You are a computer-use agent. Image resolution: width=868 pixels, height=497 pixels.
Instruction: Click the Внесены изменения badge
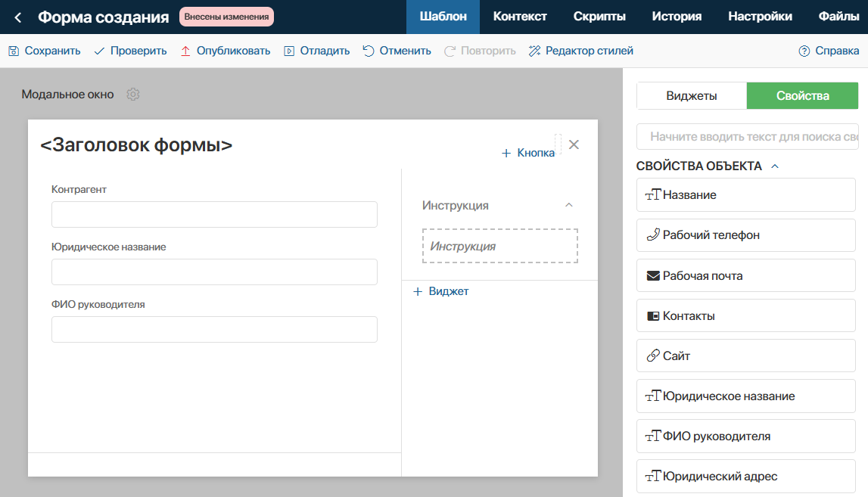[226, 17]
